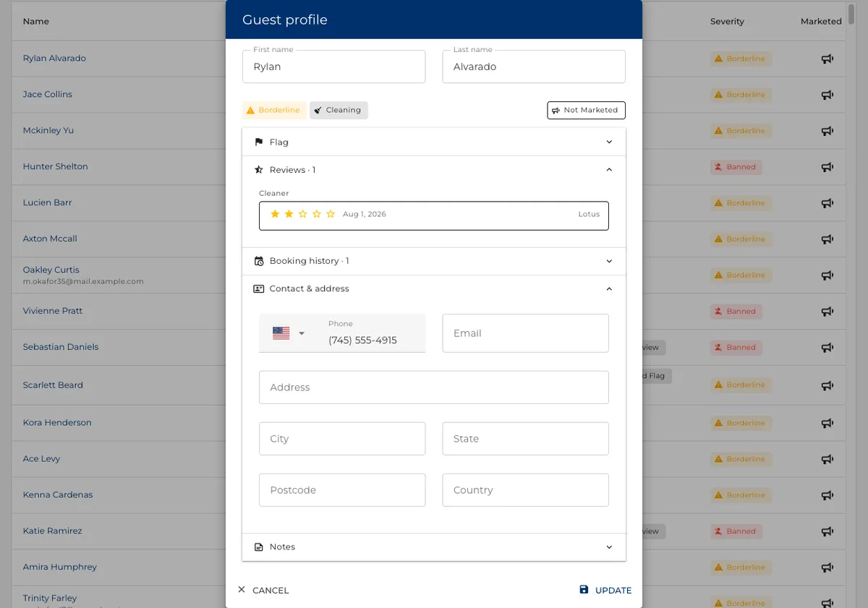Click the Update button
Screen dimensions: 868x608
tap(605, 590)
